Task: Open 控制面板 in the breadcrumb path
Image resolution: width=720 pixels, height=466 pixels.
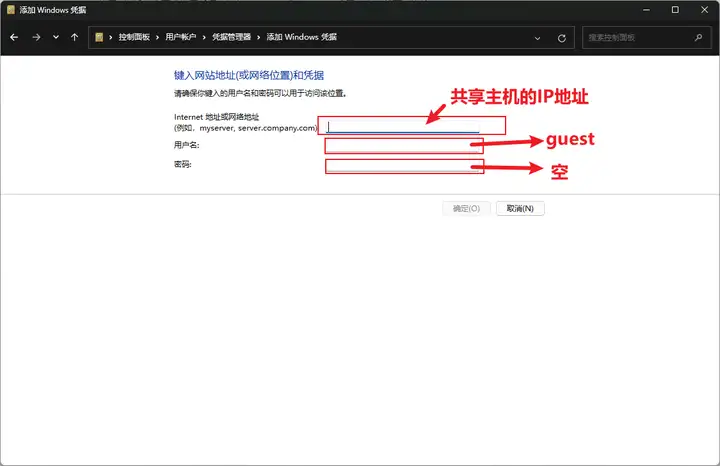Action: (x=134, y=37)
